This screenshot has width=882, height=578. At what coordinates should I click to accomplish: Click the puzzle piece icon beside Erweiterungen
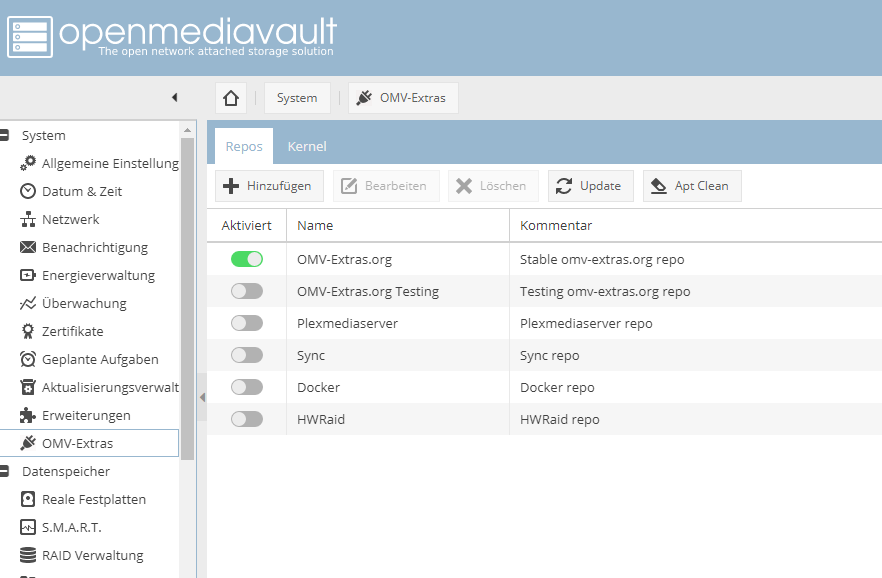click(28, 416)
